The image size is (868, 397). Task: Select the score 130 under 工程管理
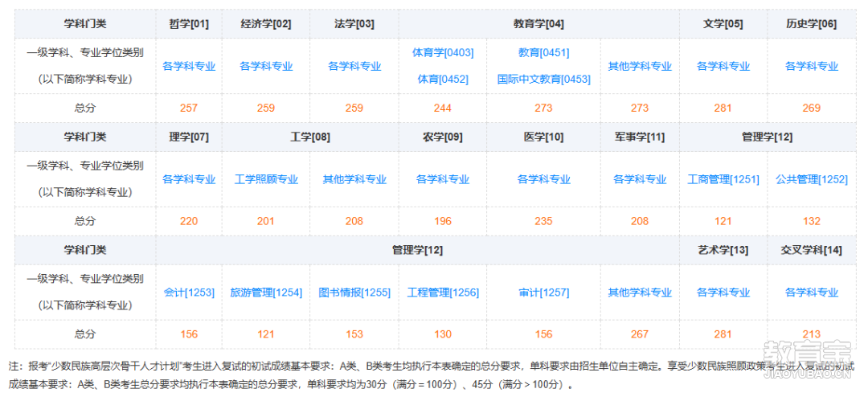[443, 334]
